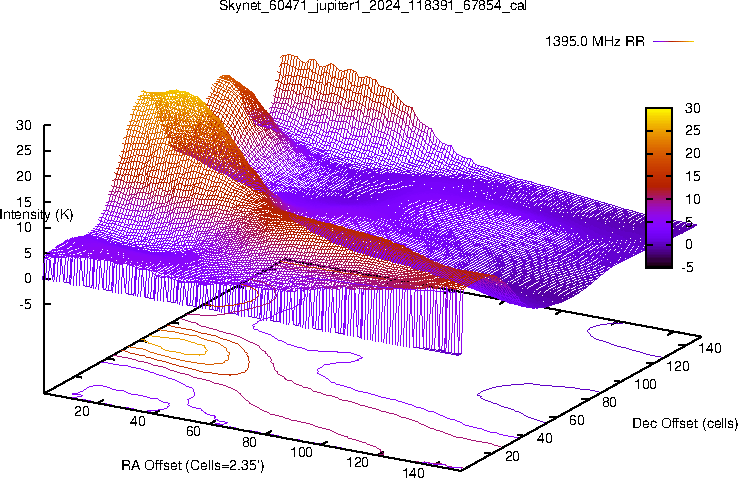Click the plot title Skynet_60471_jupiter1_2024_118391_67854_cal

coord(373,6)
